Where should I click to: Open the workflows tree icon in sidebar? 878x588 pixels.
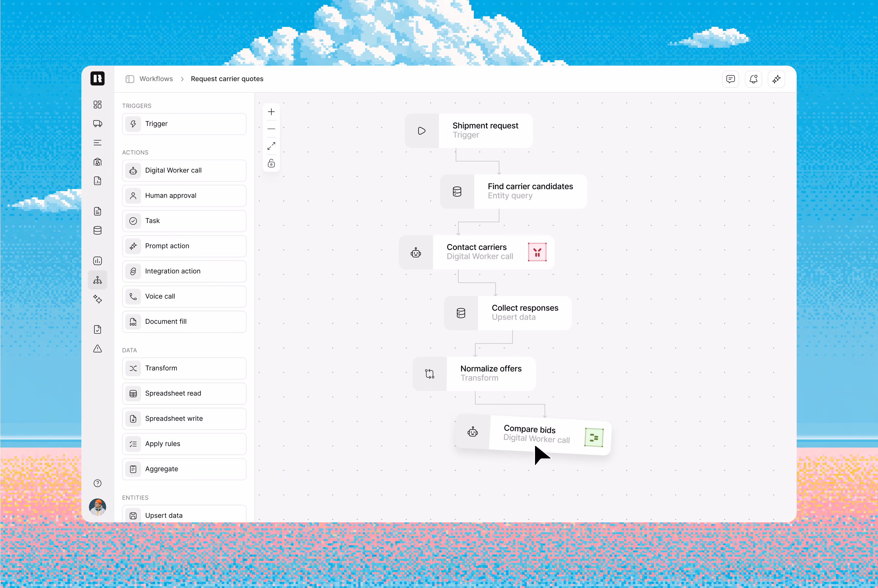(x=97, y=280)
